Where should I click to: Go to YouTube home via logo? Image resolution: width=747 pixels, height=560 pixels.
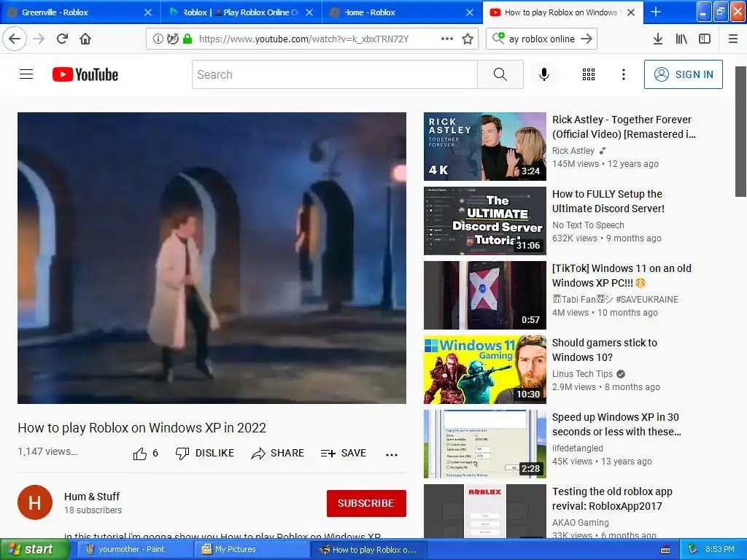pyautogui.click(x=85, y=74)
